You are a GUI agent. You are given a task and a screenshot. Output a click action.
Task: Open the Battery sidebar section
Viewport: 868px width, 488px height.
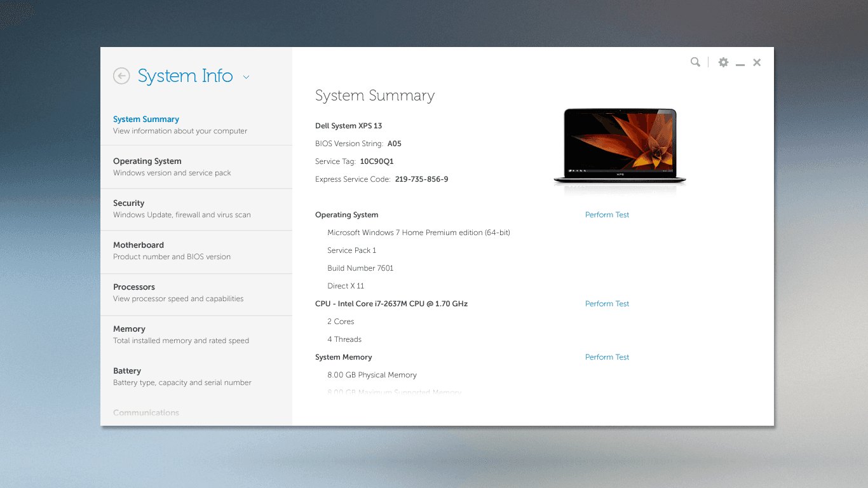tap(196, 377)
